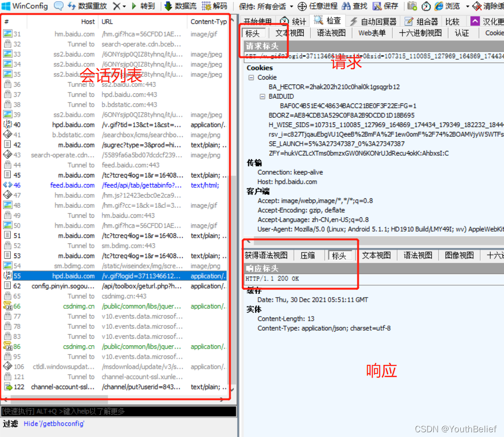Click the 压缩 response tab
This screenshot has height=437, width=504.
pyautogui.click(x=308, y=255)
